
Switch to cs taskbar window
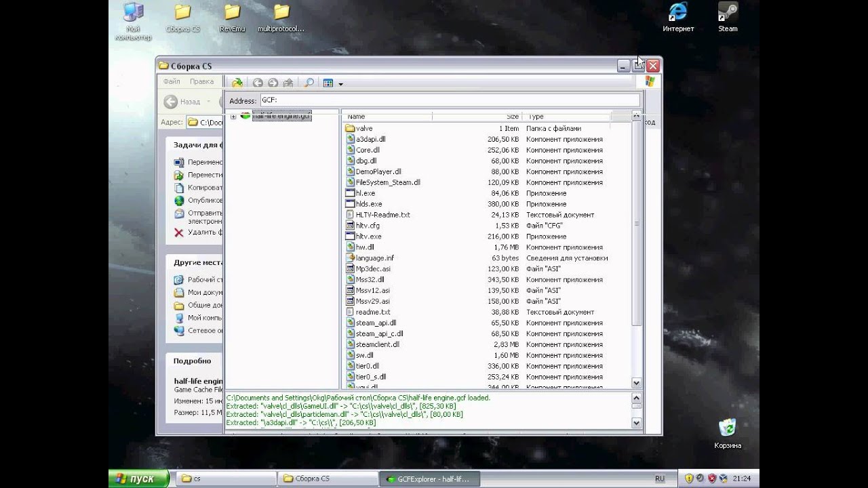click(226, 479)
